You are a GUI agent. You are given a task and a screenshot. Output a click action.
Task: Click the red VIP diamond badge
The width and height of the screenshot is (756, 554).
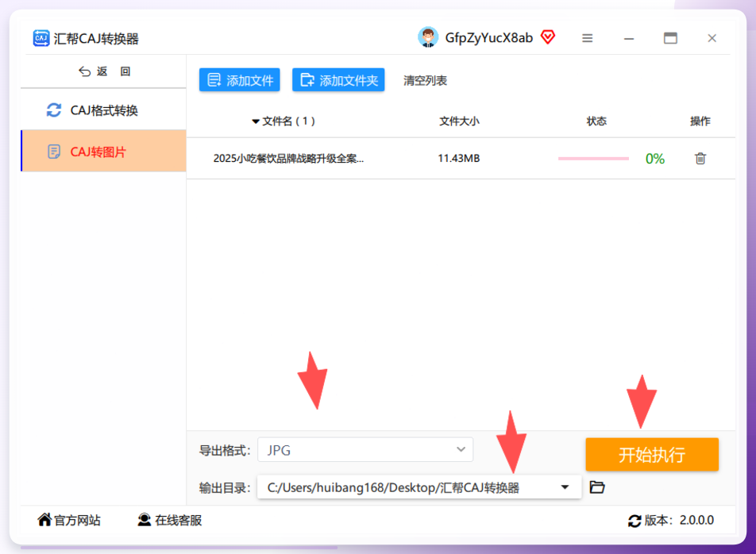(x=548, y=37)
